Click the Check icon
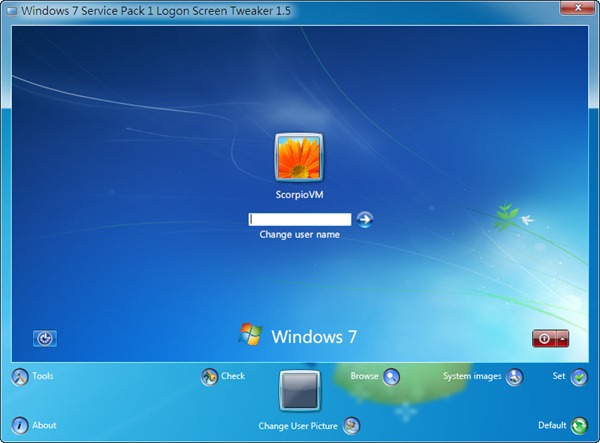 coord(209,377)
